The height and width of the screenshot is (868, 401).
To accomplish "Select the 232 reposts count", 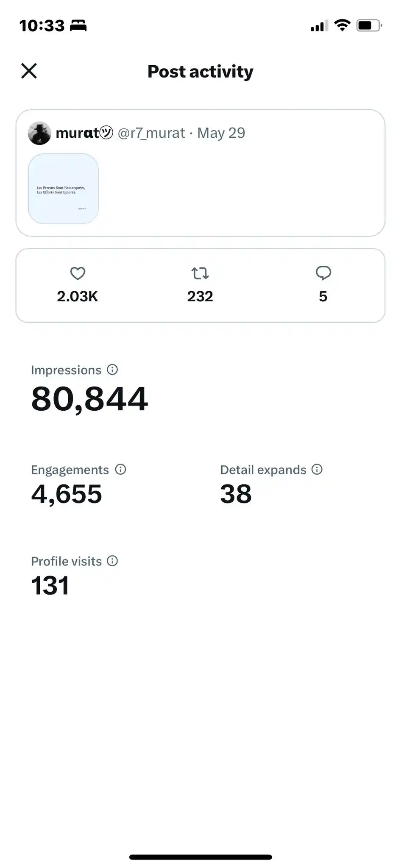I will tap(200, 296).
